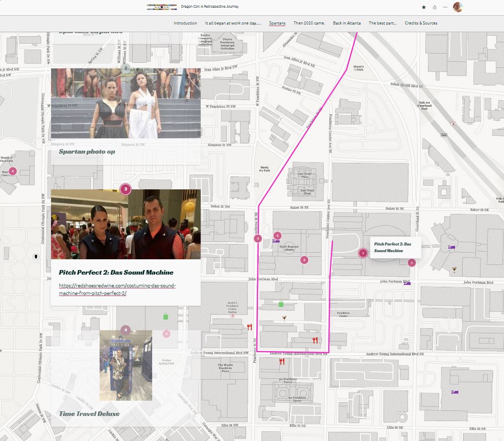Click the green shopping bag map icon

[x=281, y=304]
